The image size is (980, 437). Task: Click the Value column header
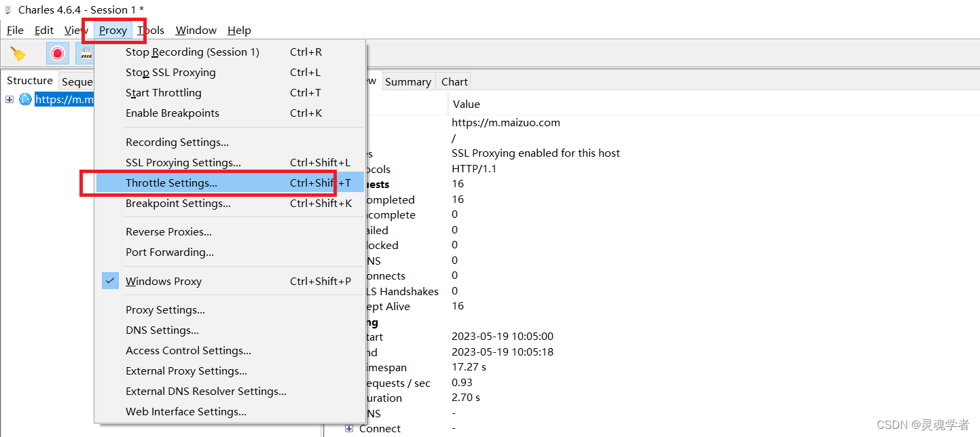click(467, 104)
